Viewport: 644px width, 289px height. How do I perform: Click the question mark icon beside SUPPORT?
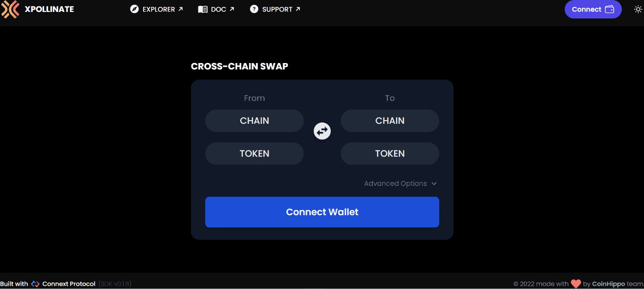pos(254,9)
